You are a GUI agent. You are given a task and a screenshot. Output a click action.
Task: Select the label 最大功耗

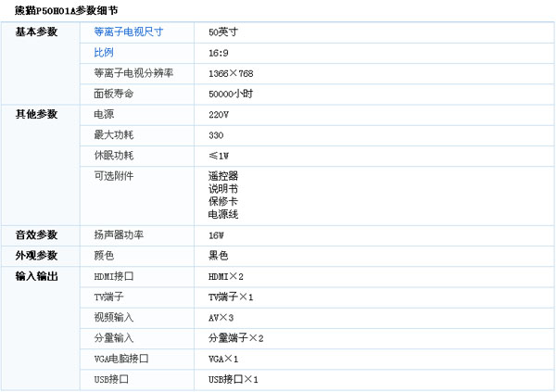tap(113, 134)
